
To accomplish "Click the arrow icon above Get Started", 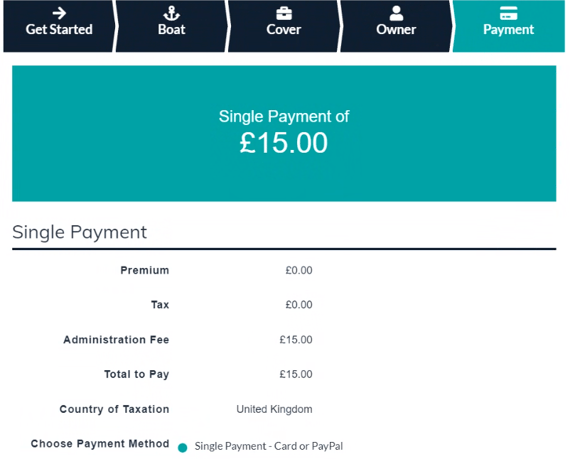I will [59, 13].
